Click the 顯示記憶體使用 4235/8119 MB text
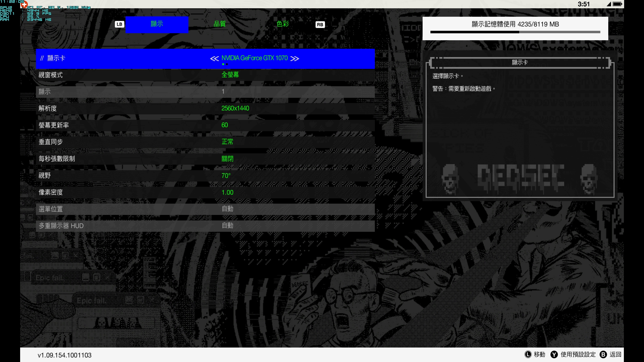This screenshot has height=362, width=644. coord(515,24)
